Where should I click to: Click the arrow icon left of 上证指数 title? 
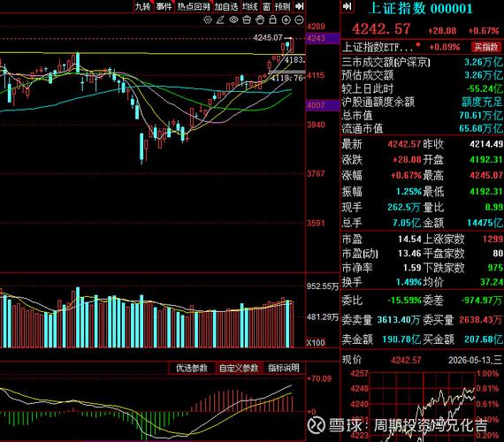(x=347, y=6)
